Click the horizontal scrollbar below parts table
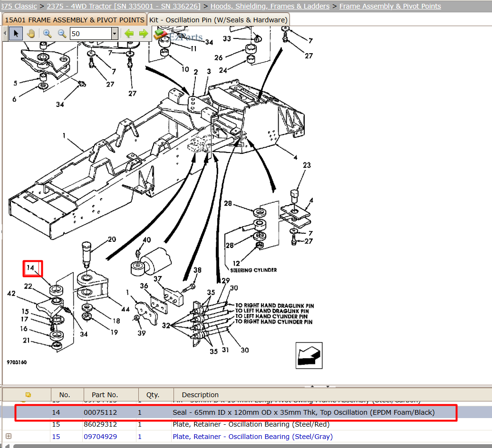 (x=252, y=446)
